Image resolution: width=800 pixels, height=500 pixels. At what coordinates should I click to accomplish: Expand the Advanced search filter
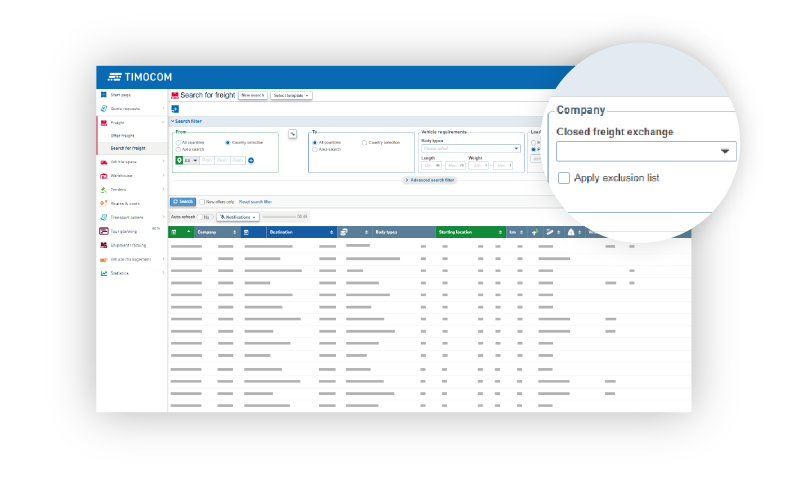point(429,180)
